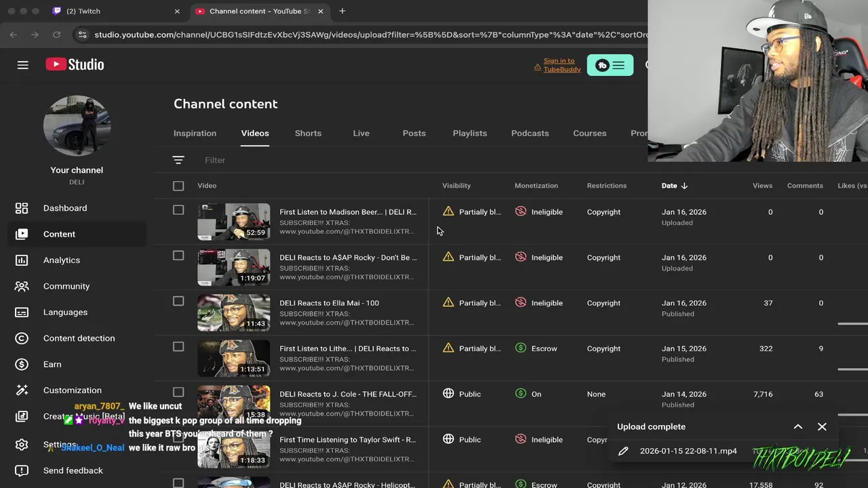
Task: Click warning icon on Lithe row
Action: (448, 348)
